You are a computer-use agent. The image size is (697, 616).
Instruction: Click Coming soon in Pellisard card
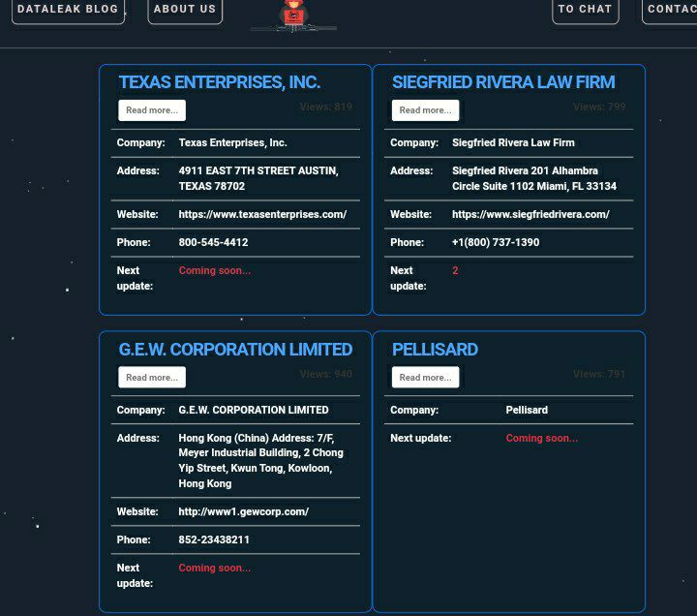click(x=542, y=438)
